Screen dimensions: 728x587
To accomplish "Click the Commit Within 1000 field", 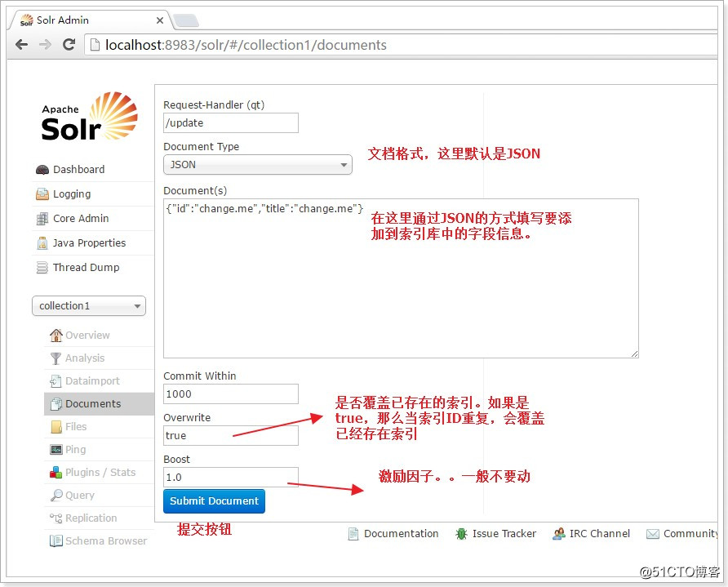I will [x=231, y=394].
